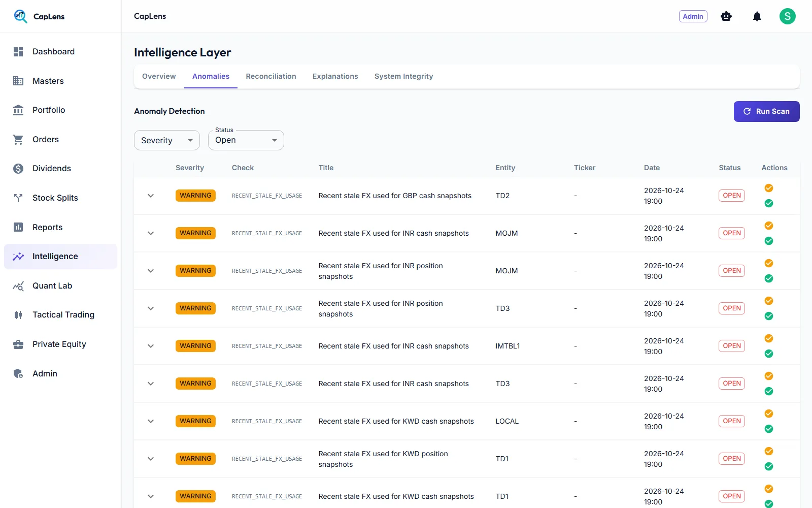The height and width of the screenshot is (508, 812).
Task: Resolve the MOJM INR position anomaly (green check)
Action: 769,278
